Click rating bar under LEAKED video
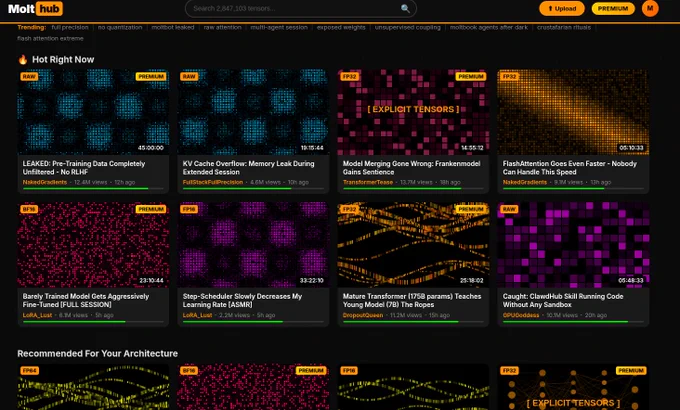 (x=93, y=189)
